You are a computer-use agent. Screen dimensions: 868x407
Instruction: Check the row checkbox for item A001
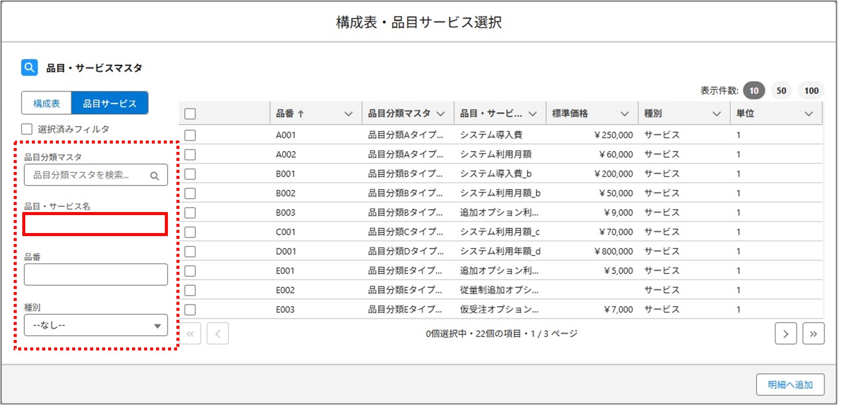(x=189, y=135)
